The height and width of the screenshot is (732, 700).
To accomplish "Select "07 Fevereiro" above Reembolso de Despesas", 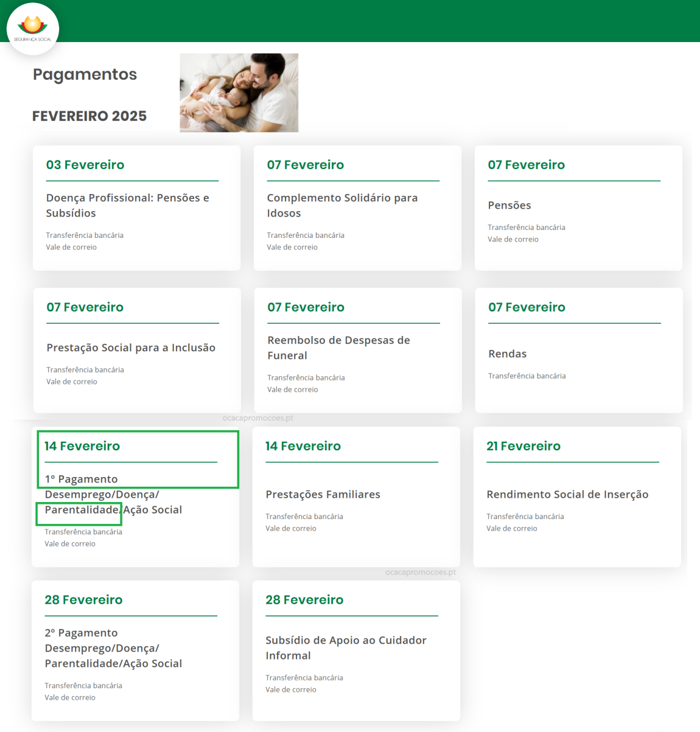I will click(x=306, y=307).
